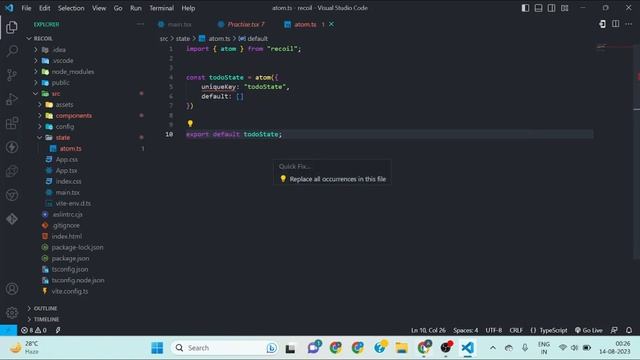Open the Manage gear settings icon

[x=12, y=313]
